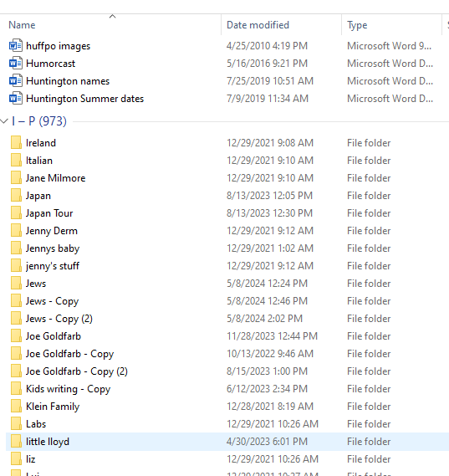Select the Labs folder name
The height and width of the screenshot is (476, 449).
pos(36,424)
